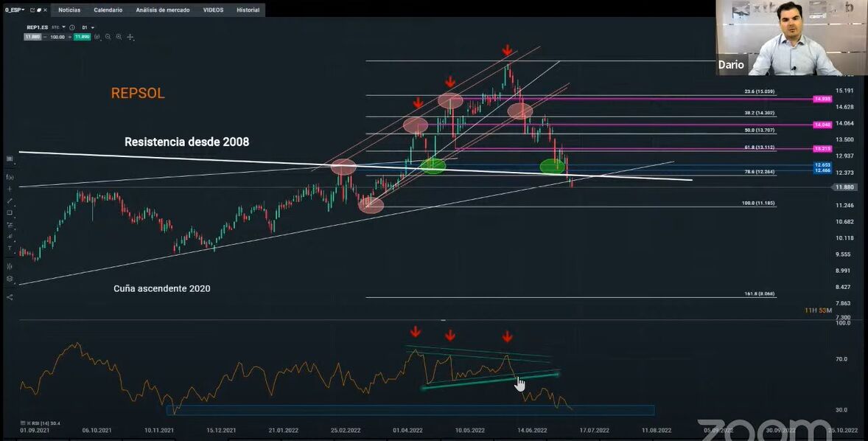Select the text annotation tool
This screenshot has width=868, height=441.
[10, 249]
